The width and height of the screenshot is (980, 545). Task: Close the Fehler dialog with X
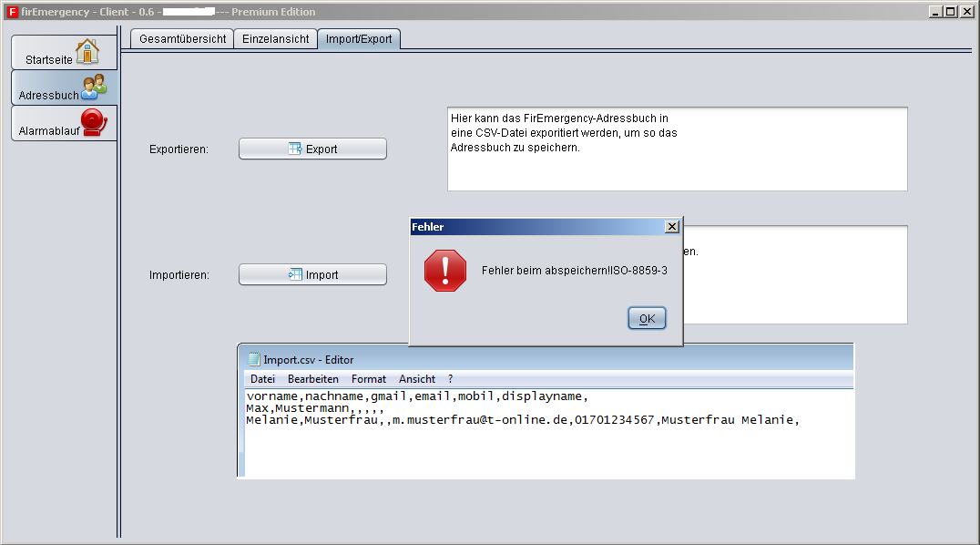tap(671, 226)
